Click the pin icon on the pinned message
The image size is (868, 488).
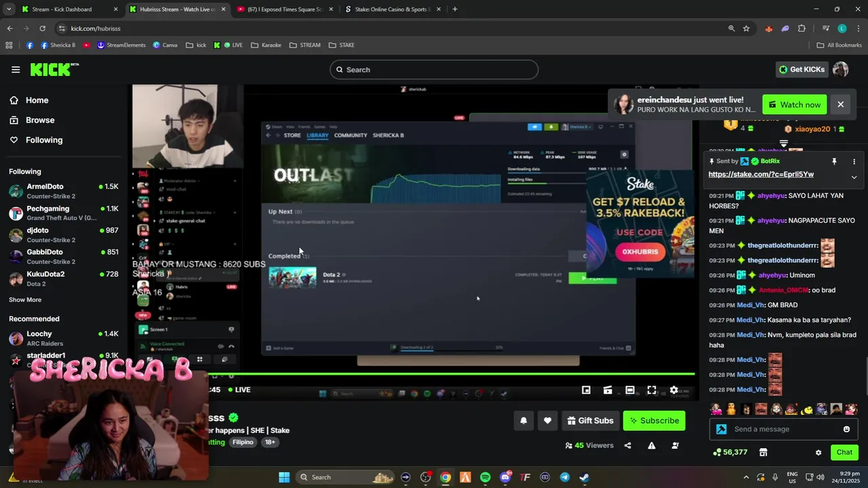click(x=834, y=161)
